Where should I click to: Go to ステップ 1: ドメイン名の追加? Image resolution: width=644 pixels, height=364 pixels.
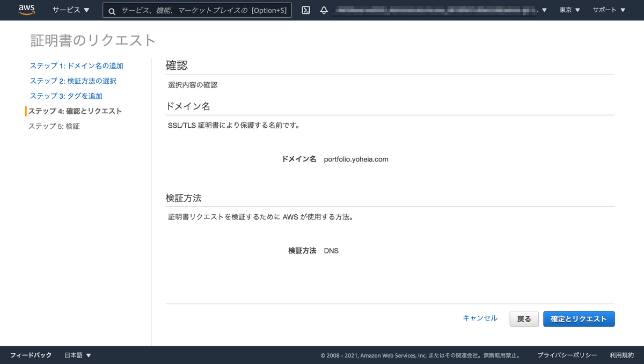point(76,65)
